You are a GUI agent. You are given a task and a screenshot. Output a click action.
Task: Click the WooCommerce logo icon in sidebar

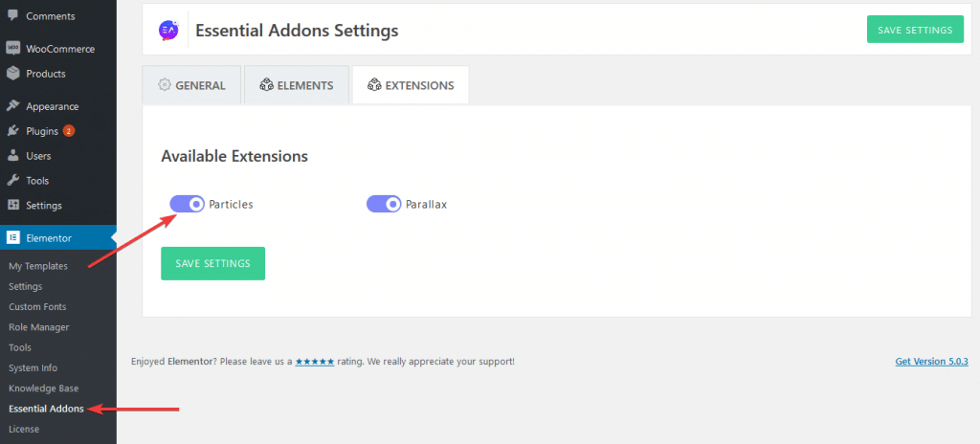point(12,48)
